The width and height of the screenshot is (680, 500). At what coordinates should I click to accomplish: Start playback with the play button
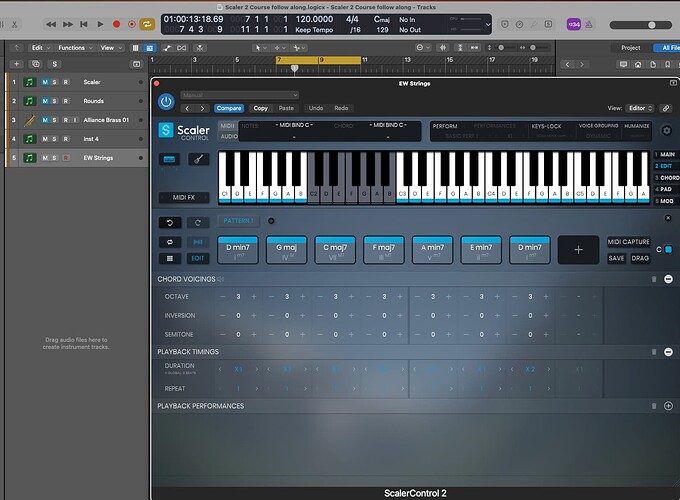coord(100,24)
